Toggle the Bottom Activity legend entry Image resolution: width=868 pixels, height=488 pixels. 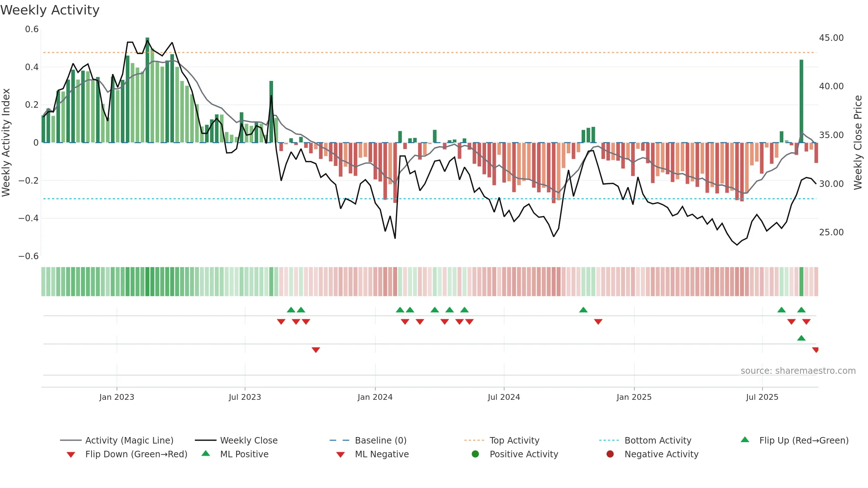click(x=645, y=440)
